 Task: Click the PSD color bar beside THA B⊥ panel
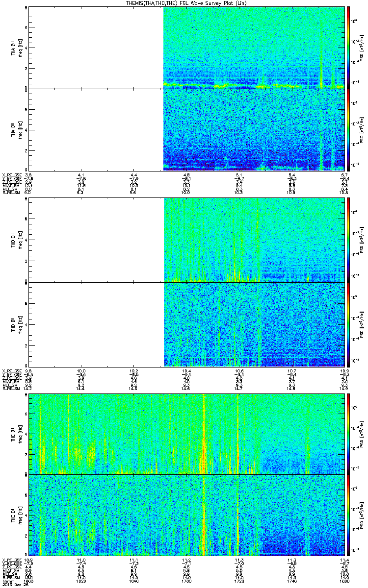pos(348,48)
